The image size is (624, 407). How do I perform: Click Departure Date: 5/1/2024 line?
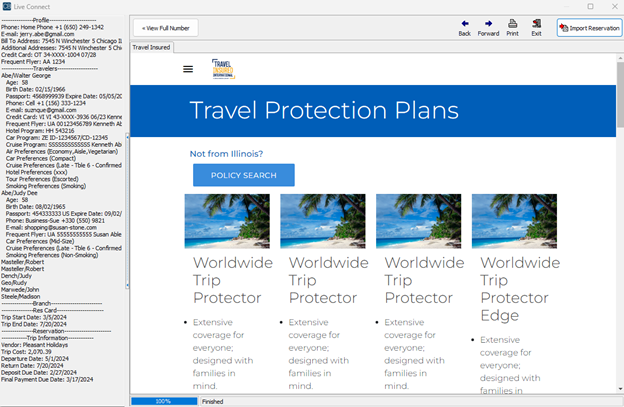click(35, 359)
